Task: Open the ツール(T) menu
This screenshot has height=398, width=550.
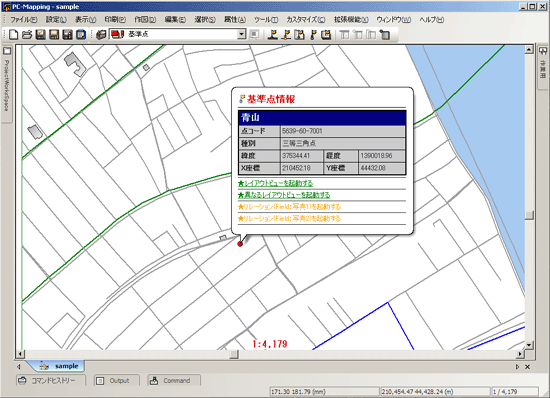Action: coord(266,20)
